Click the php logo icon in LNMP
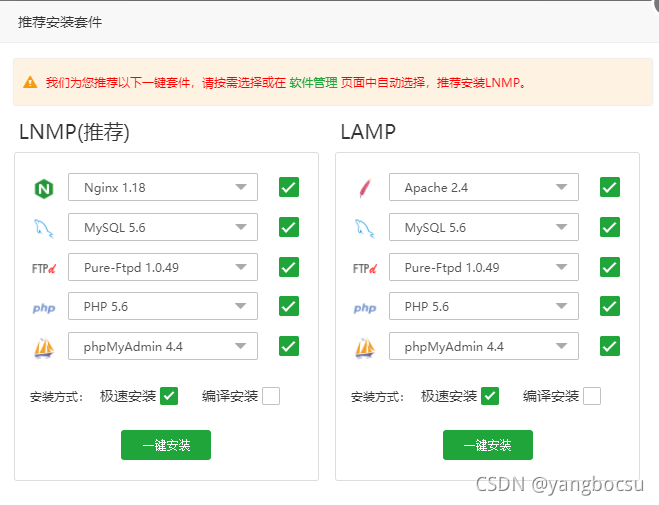This screenshot has width=659, height=505. (x=44, y=308)
